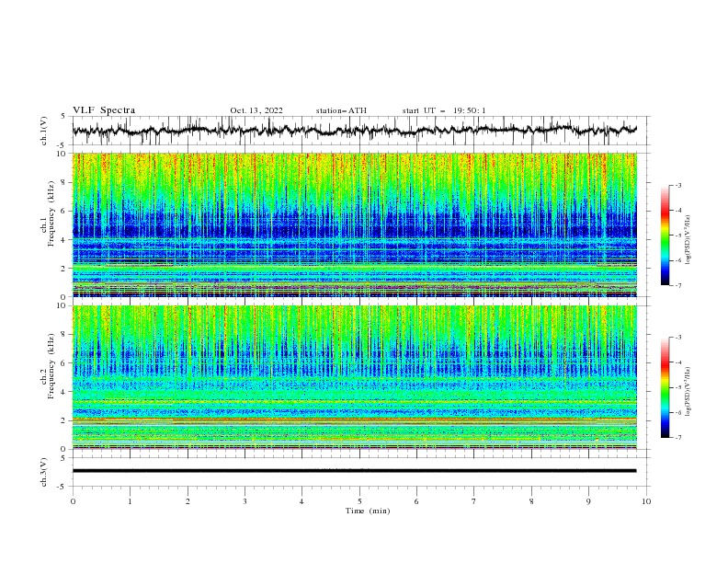Click the time axis tick label '5'
The width and height of the screenshot is (728, 563).
[x=359, y=501]
